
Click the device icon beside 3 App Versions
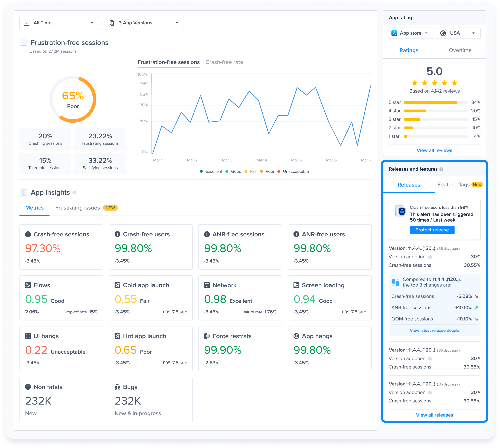[x=112, y=23]
